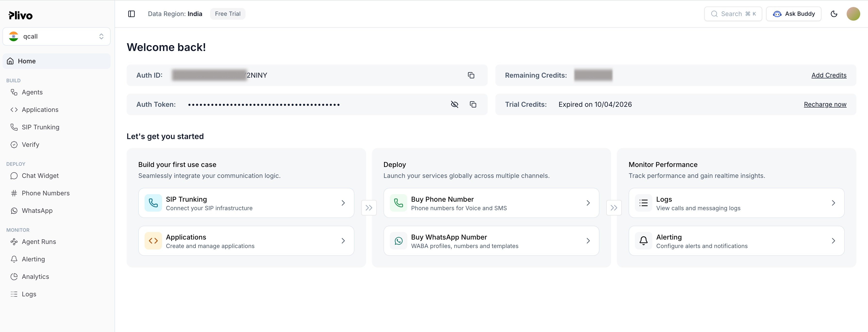Click View calls and messaging logs text
The height and width of the screenshot is (332, 868).
point(698,208)
